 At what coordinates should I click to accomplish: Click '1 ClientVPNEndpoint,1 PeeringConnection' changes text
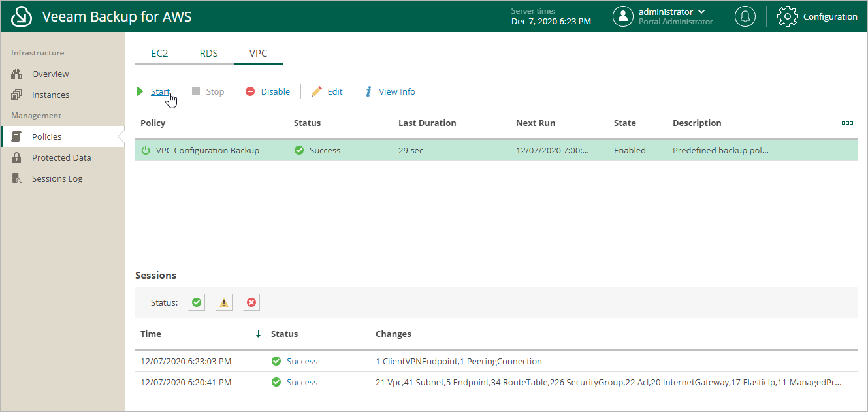(458, 362)
